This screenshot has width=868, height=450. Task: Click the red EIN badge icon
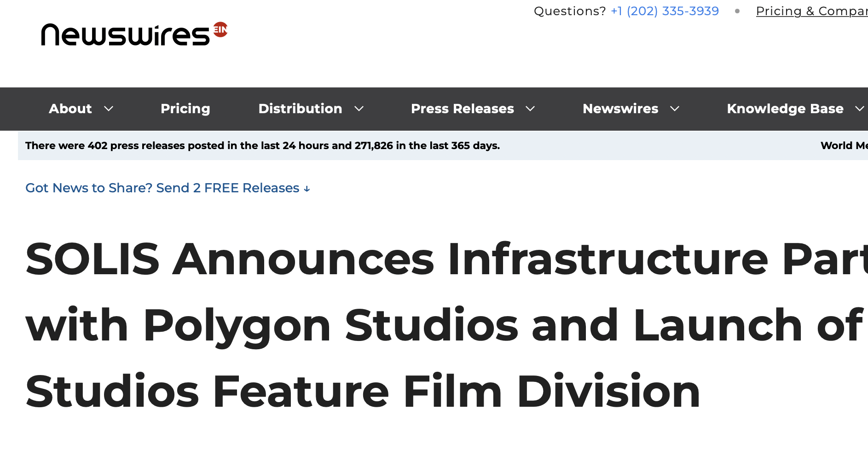220,29
